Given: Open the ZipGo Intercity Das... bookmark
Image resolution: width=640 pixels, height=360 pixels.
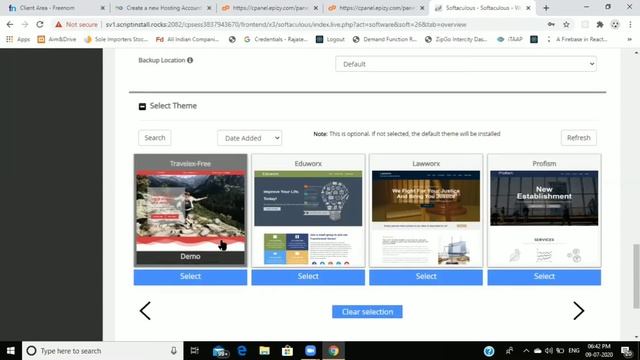Looking at the screenshot, I should pyautogui.click(x=456, y=39).
